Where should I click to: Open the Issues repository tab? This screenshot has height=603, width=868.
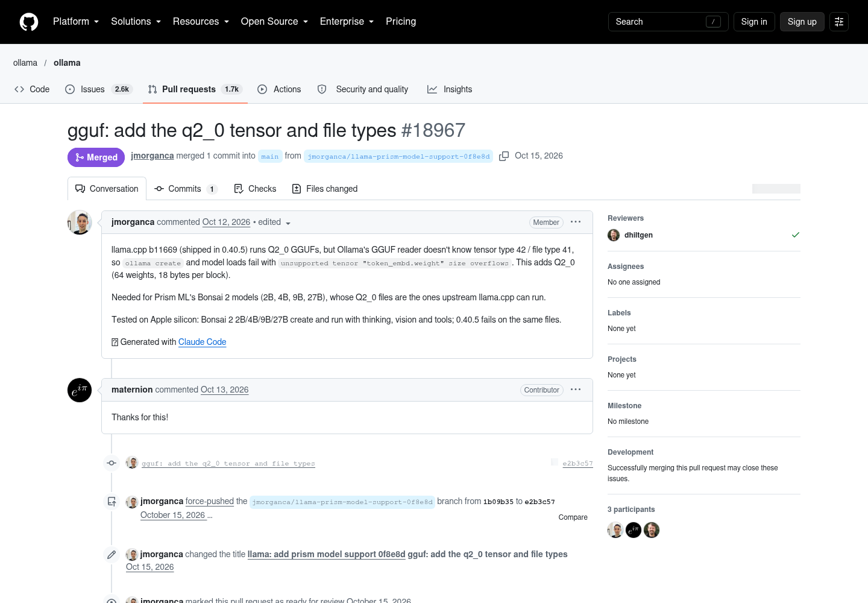click(x=98, y=89)
